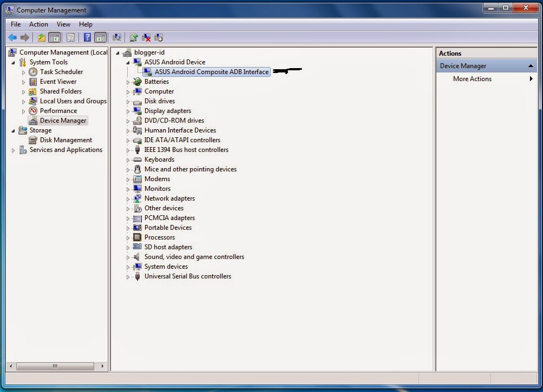This screenshot has width=543, height=392.
Task: Toggle the Show/Hide Action Pane icon
Action: click(x=101, y=37)
